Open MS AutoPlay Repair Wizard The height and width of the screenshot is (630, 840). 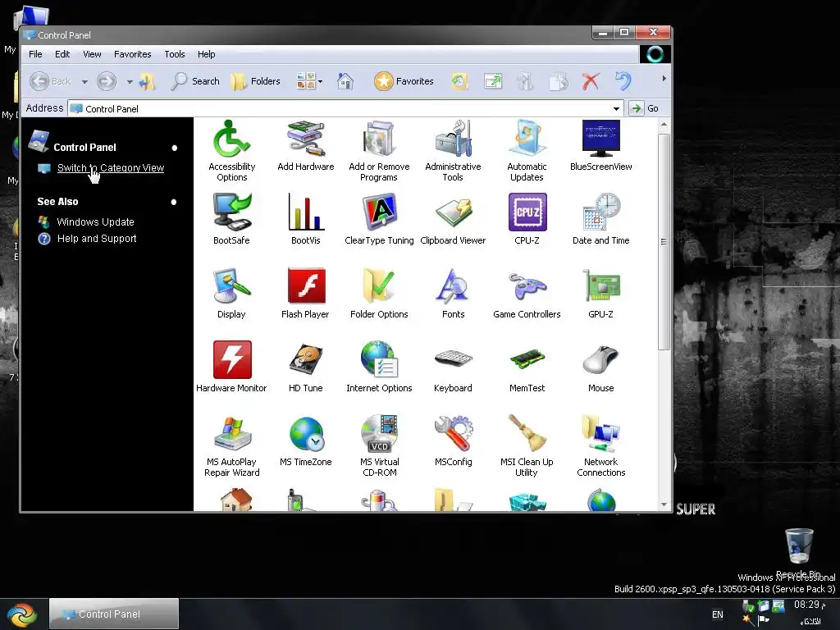tap(231, 445)
